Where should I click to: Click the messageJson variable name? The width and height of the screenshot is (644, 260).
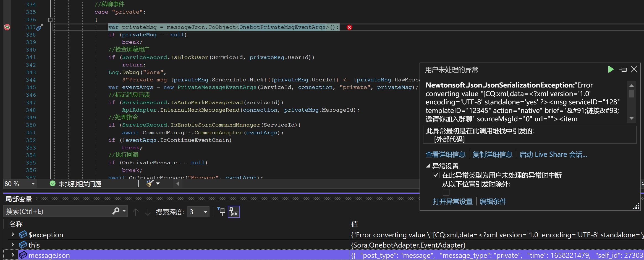tap(49, 255)
